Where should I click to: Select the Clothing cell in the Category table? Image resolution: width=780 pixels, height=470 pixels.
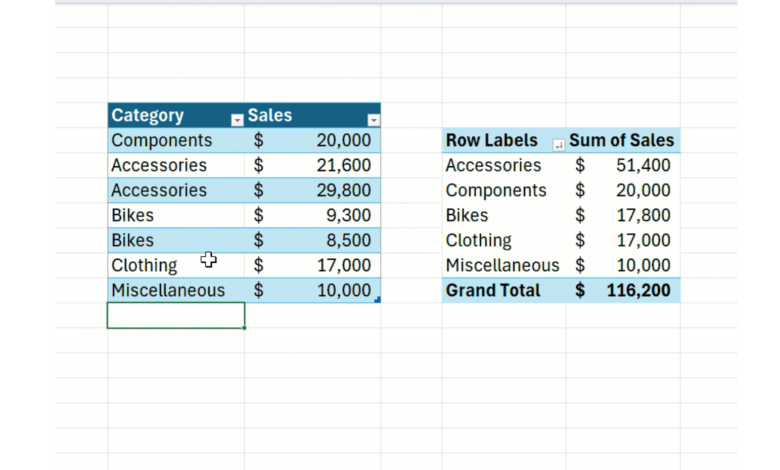(176, 265)
